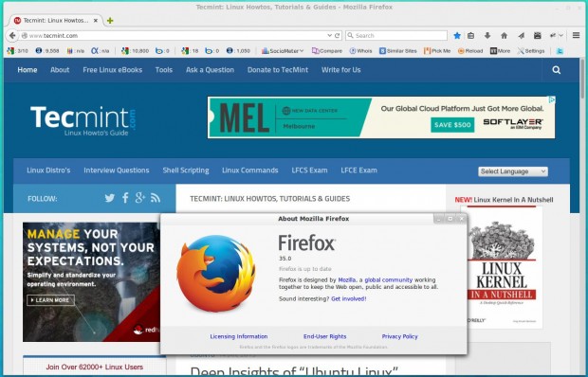
Task: Click Reload in the SEO toolbar
Action: pyautogui.click(x=470, y=51)
